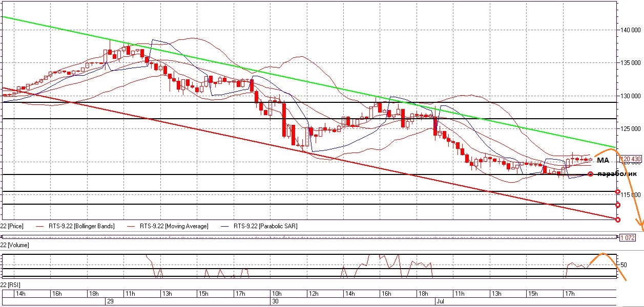Select the RTS-9.22 [Parabolic SAR] legend entry

click(265, 226)
